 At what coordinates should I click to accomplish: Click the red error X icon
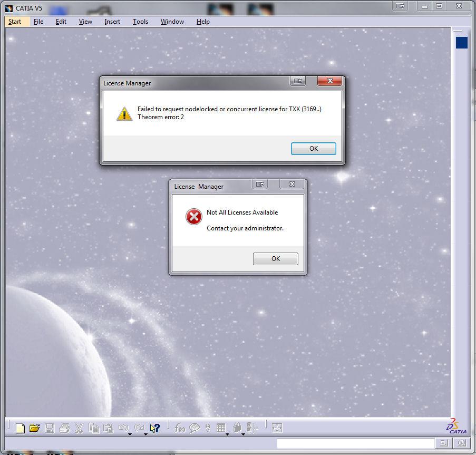coord(193,217)
